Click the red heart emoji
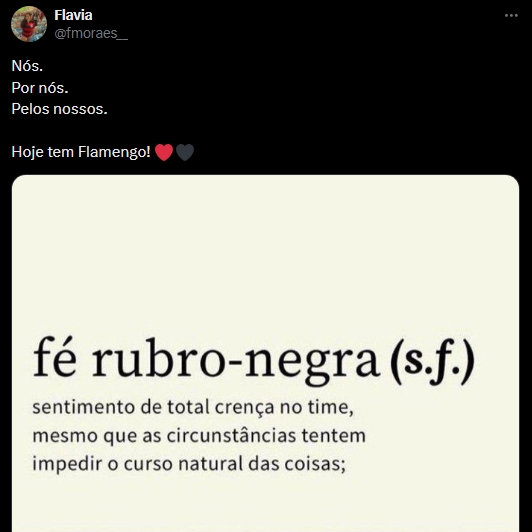This screenshot has width=532, height=532. (x=164, y=152)
